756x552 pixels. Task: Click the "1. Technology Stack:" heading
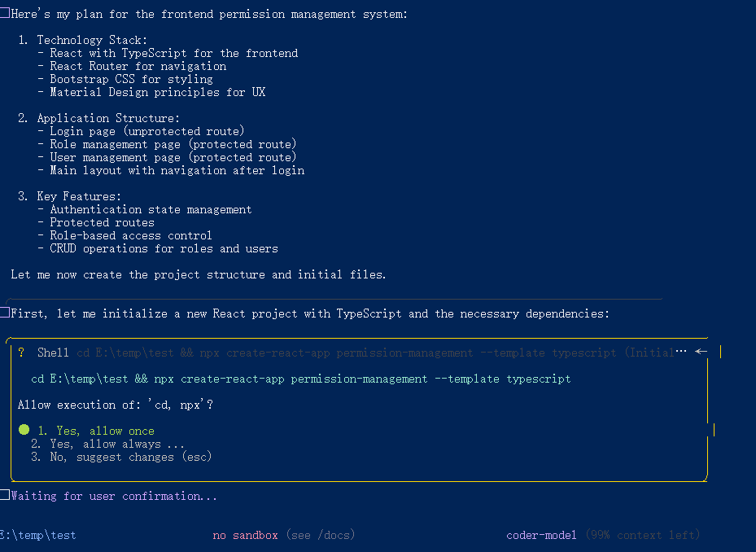point(82,40)
